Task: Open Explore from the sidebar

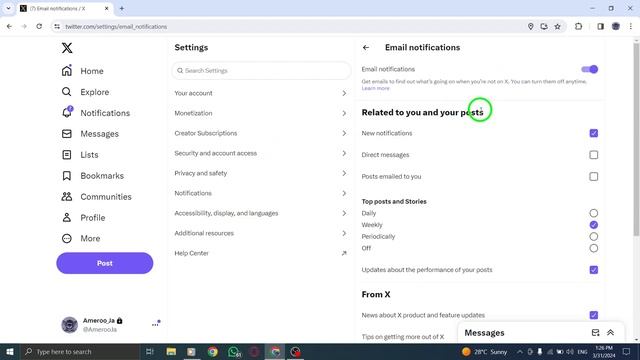Action: pos(85,92)
